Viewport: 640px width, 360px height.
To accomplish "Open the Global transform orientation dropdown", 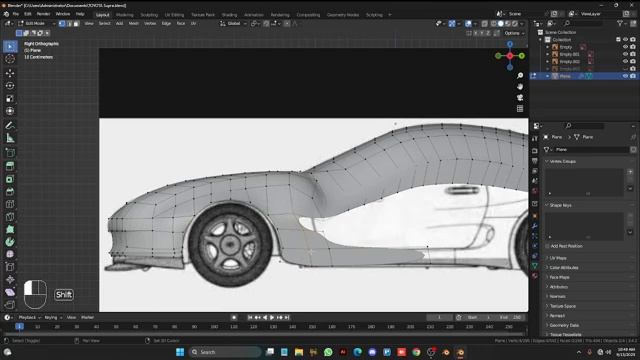I will pos(234,24).
